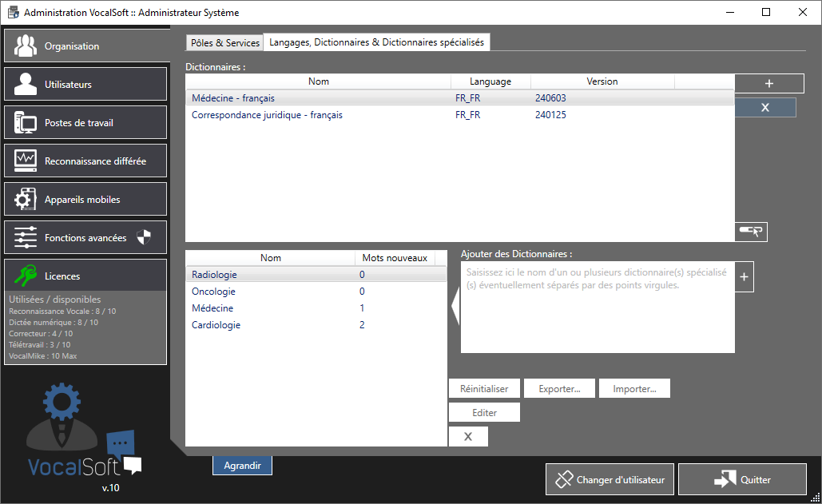Click Changer d'utilisateur
822x504 pixels.
610,479
